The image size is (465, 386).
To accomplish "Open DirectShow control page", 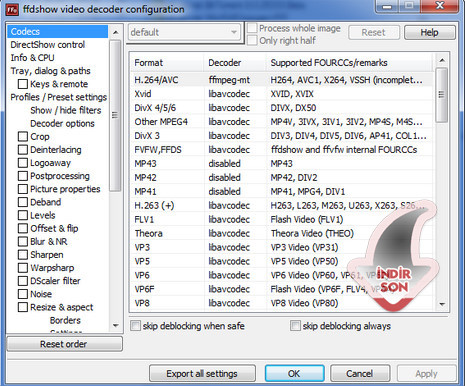I will [x=48, y=45].
